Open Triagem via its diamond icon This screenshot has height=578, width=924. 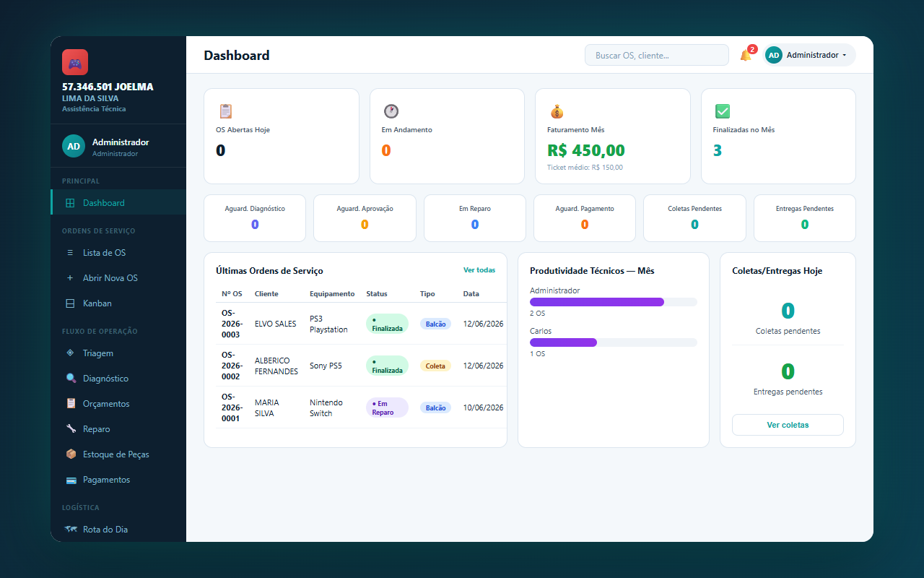click(x=70, y=353)
